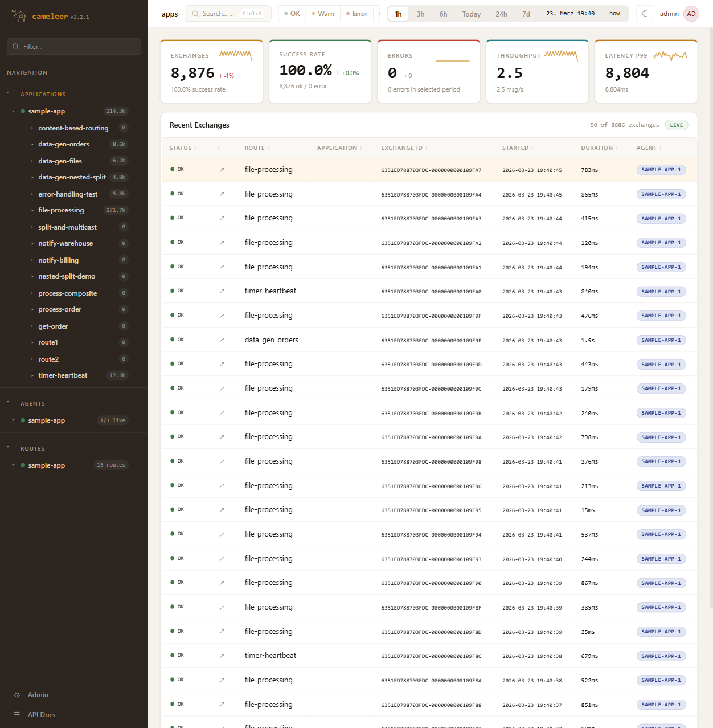Switch the time range to Today

471,14
